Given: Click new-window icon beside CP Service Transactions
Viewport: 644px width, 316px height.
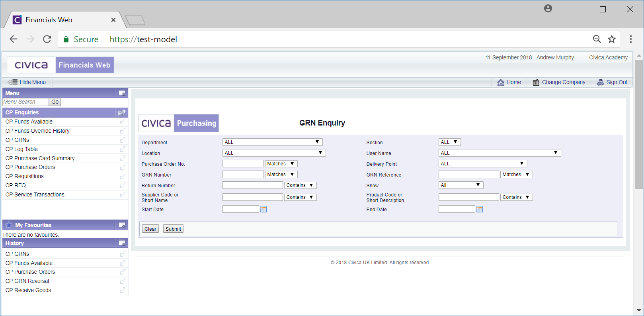Looking at the screenshot, I should [123, 194].
